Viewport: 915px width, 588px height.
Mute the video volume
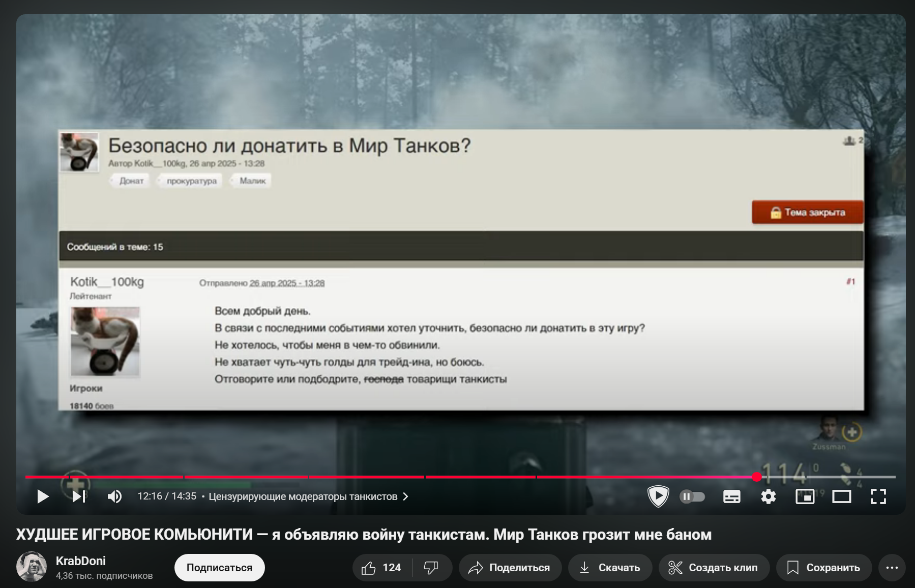click(114, 496)
